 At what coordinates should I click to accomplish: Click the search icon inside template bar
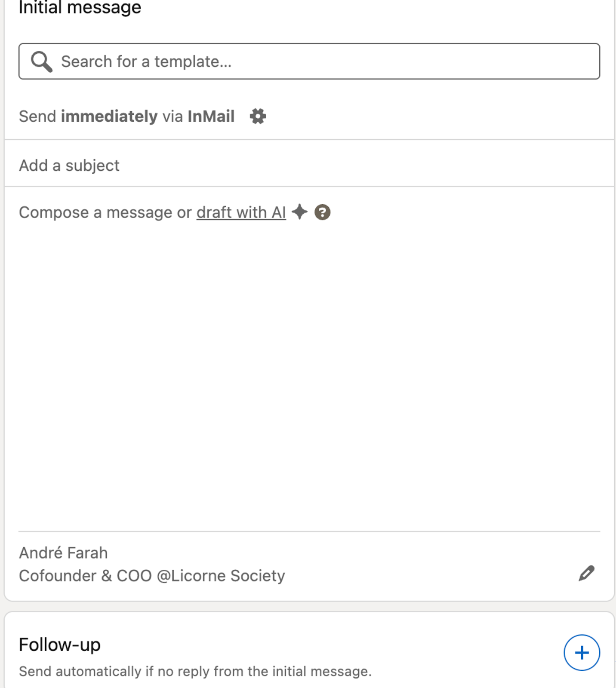[x=41, y=61]
